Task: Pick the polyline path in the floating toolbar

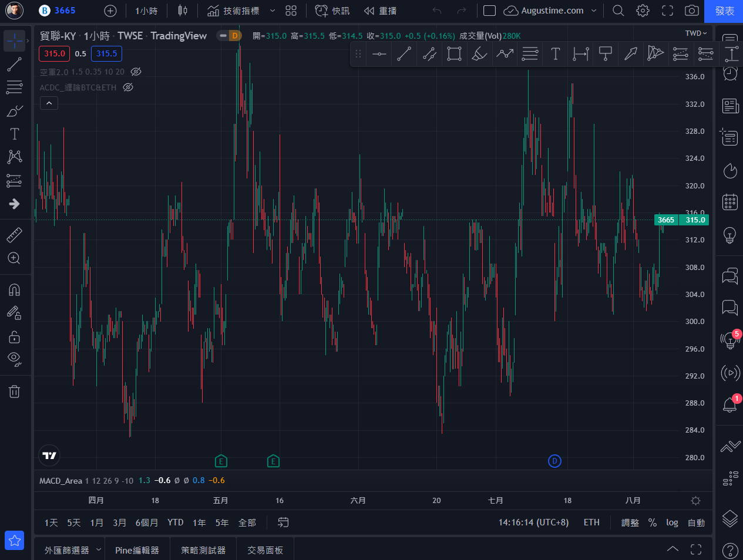Action: click(505, 54)
